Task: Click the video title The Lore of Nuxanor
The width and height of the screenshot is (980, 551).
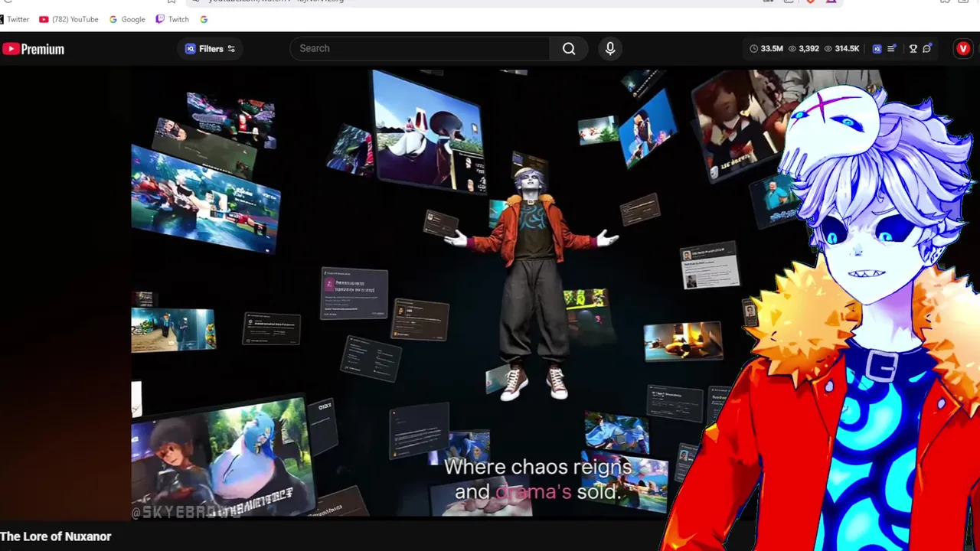Action: tap(56, 536)
